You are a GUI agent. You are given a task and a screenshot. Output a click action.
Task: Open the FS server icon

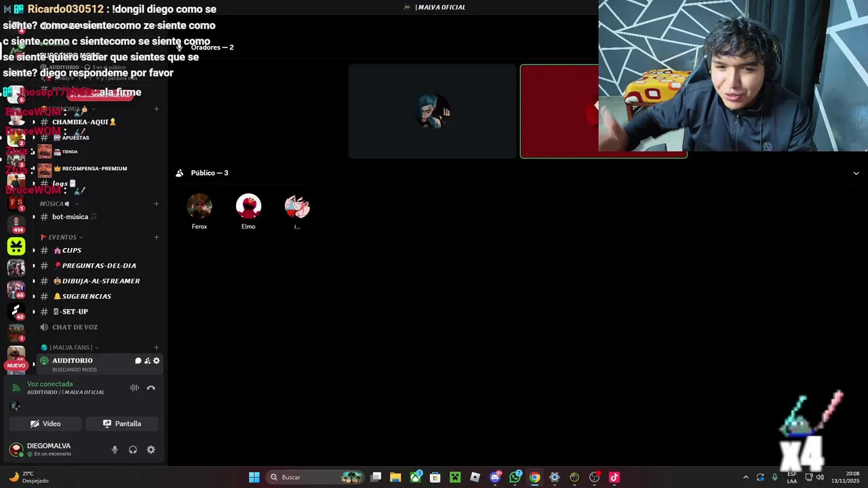click(x=16, y=203)
